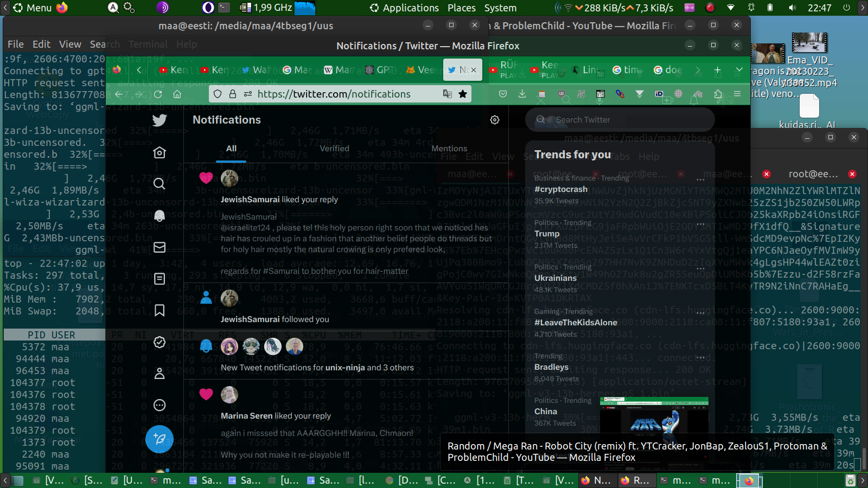Open more options for #LeaveTheKidsAlone trend
This screenshot has height=488, width=868.
point(700,312)
